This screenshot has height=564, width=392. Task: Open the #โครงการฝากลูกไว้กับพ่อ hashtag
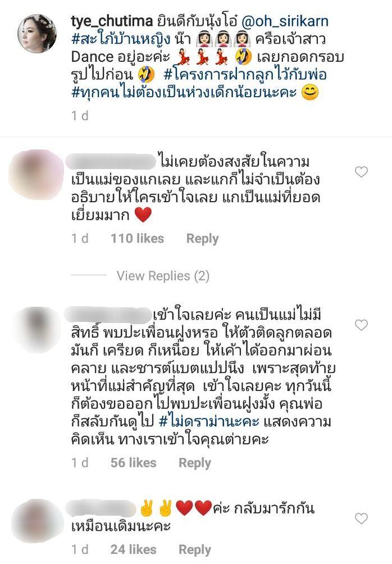(x=245, y=75)
